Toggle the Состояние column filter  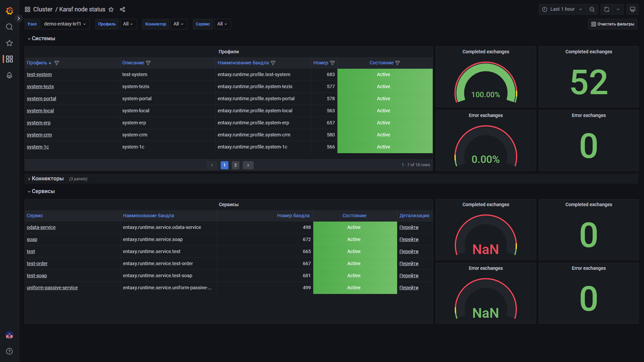(397, 63)
